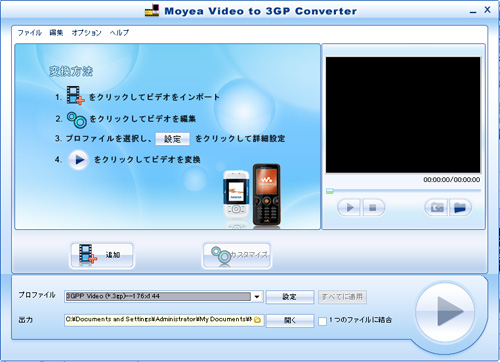Click the 00:00:00/00:00:00 time display
This screenshot has width=500, height=362.
coord(452,180)
